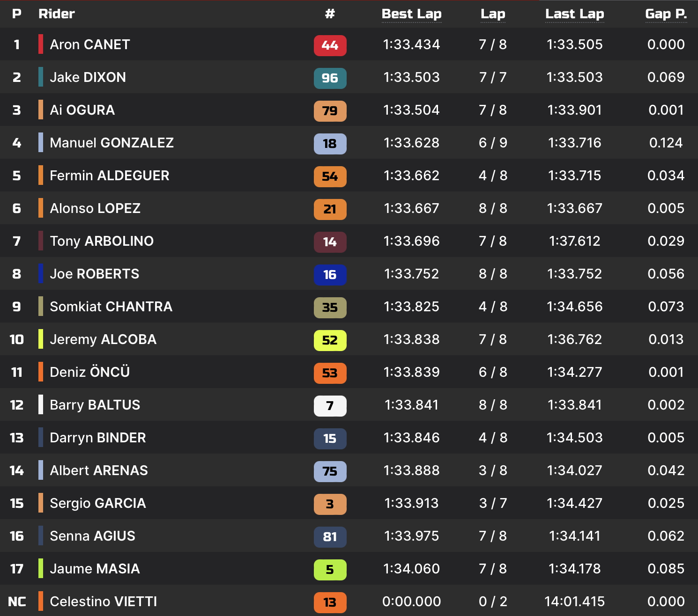Click Jake Dixon's teal number 96 badge
Image resolution: width=698 pixels, height=616 pixels.
click(330, 78)
